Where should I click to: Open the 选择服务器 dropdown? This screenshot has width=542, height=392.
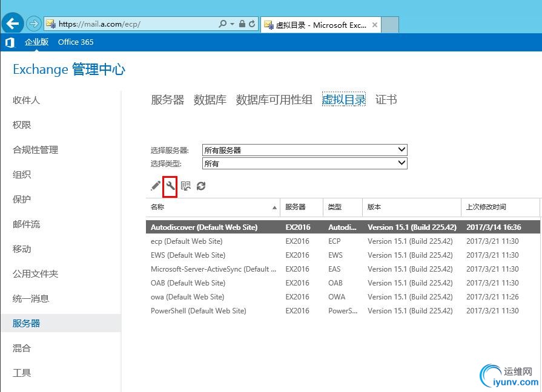coord(305,150)
